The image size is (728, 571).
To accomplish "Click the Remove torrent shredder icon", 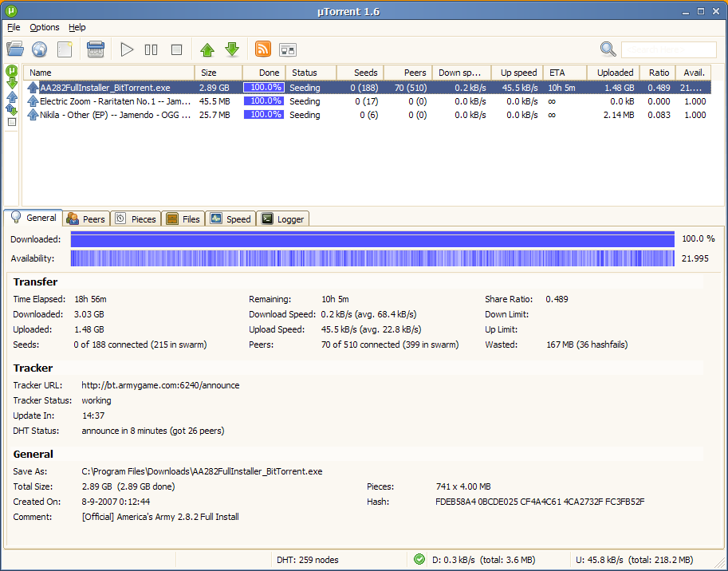I will coord(96,49).
